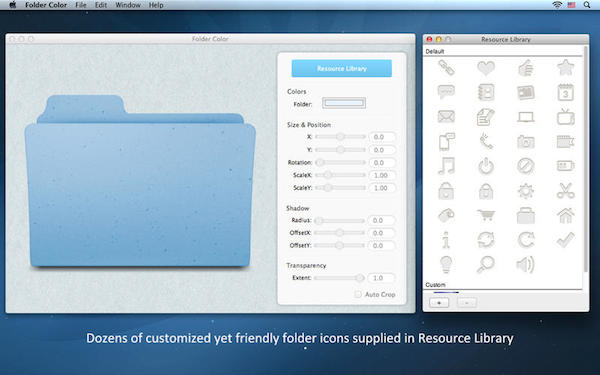Select the house icon

click(x=566, y=215)
